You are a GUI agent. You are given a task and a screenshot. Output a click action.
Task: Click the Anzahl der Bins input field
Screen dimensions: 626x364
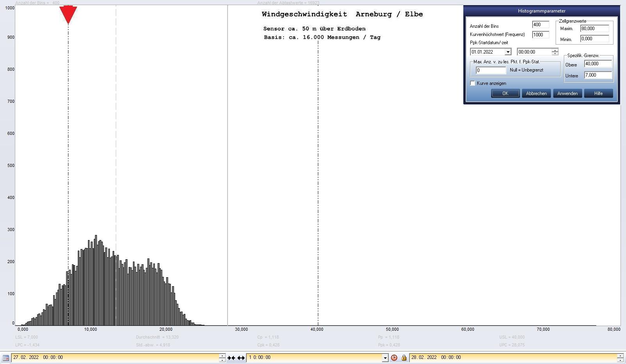pos(540,25)
